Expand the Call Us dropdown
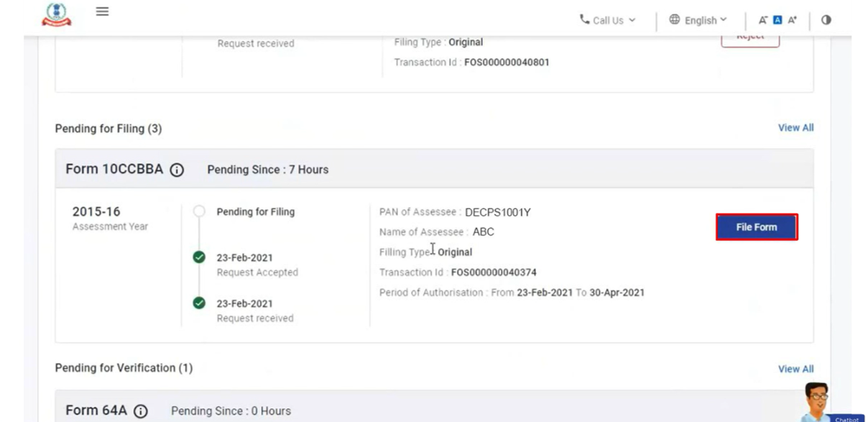This screenshot has height=422, width=868. [606, 20]
